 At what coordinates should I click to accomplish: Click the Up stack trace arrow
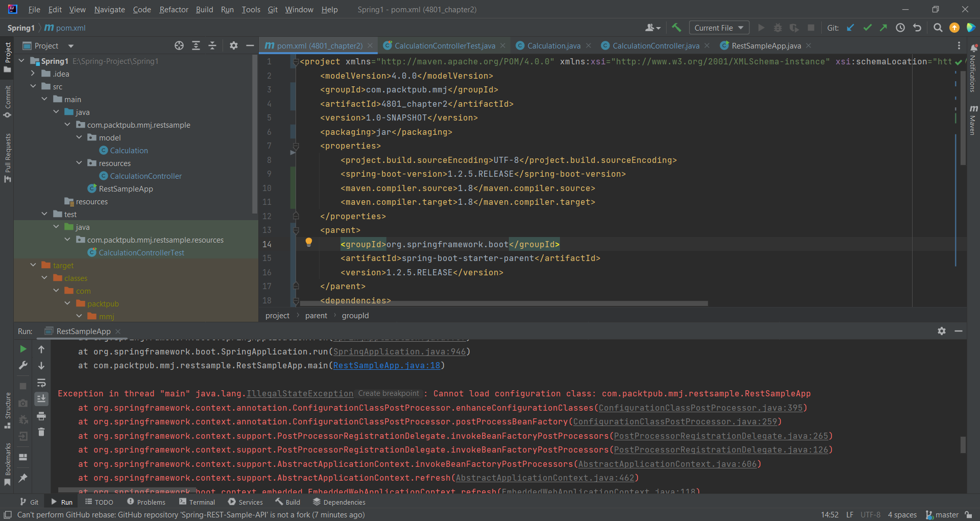(x=41, y=349)
